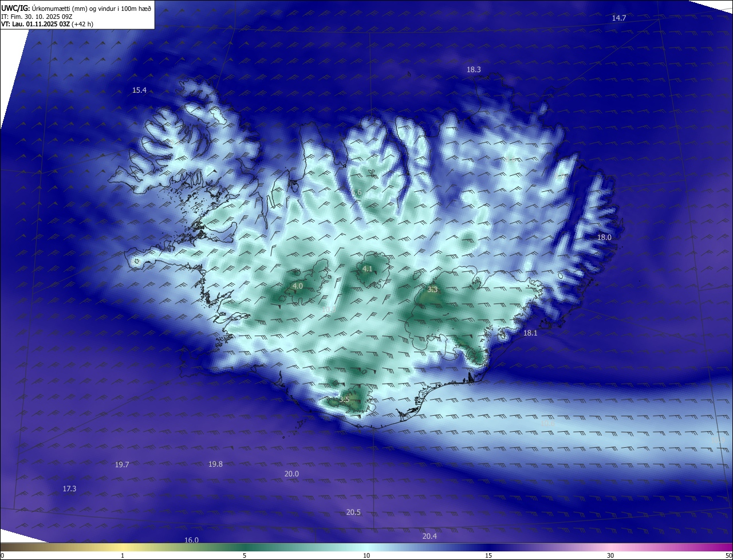Click the 50 label on the color scale

click(x=728, y=555)
